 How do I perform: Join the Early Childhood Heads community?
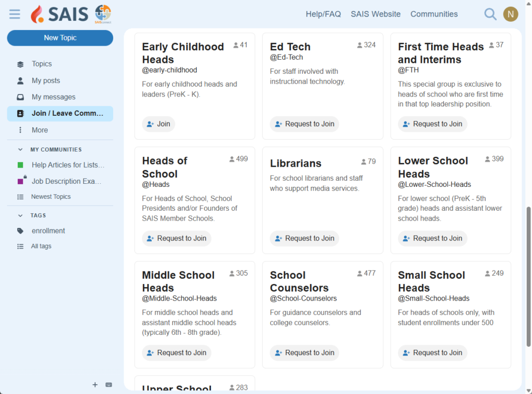click(x=158, y=124)
